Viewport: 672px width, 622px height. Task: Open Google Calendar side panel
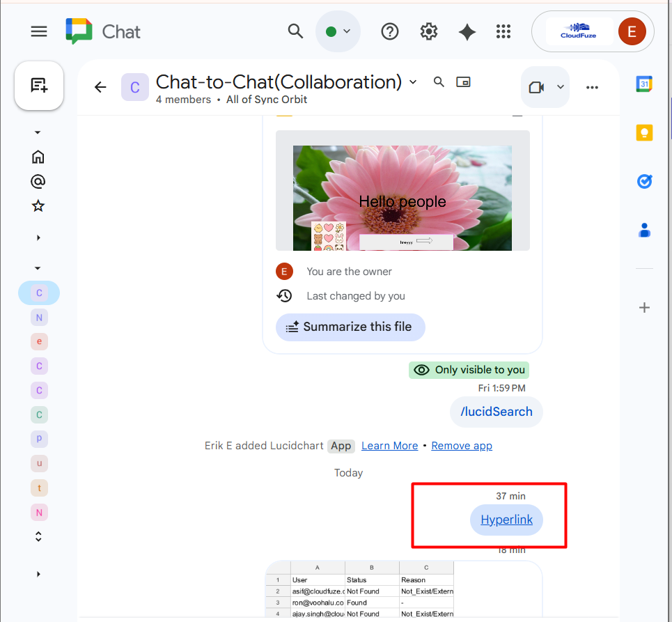click(644, 84)
